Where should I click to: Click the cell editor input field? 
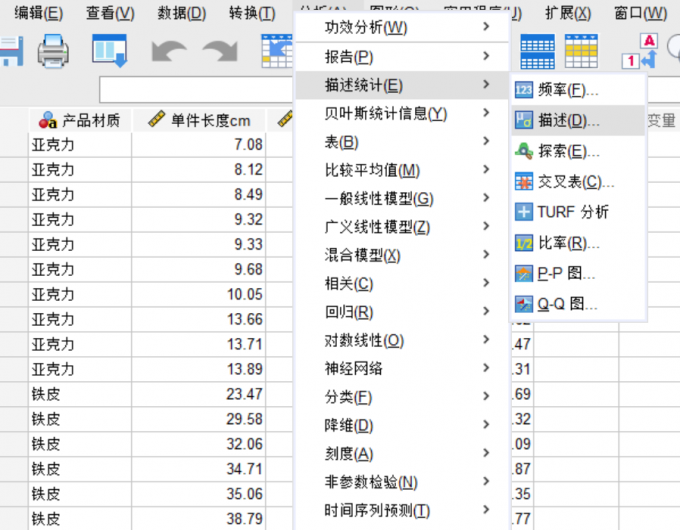tap(196, 90)
